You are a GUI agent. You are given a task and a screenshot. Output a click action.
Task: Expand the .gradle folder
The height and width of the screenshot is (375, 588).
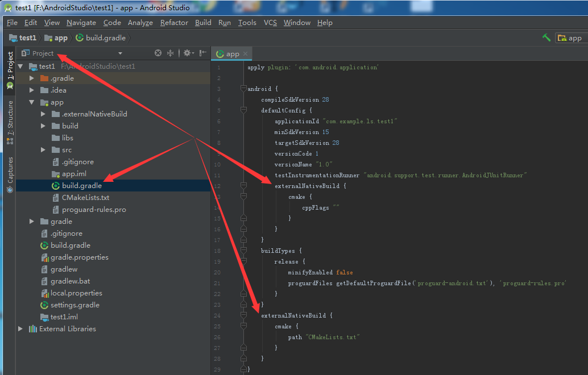[32, 78]
